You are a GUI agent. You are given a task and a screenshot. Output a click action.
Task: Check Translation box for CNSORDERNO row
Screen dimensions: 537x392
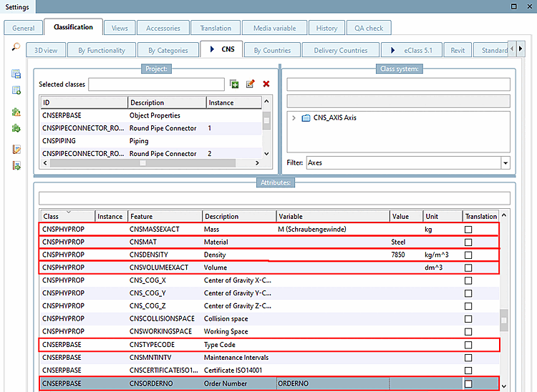[x=468, y=384]
